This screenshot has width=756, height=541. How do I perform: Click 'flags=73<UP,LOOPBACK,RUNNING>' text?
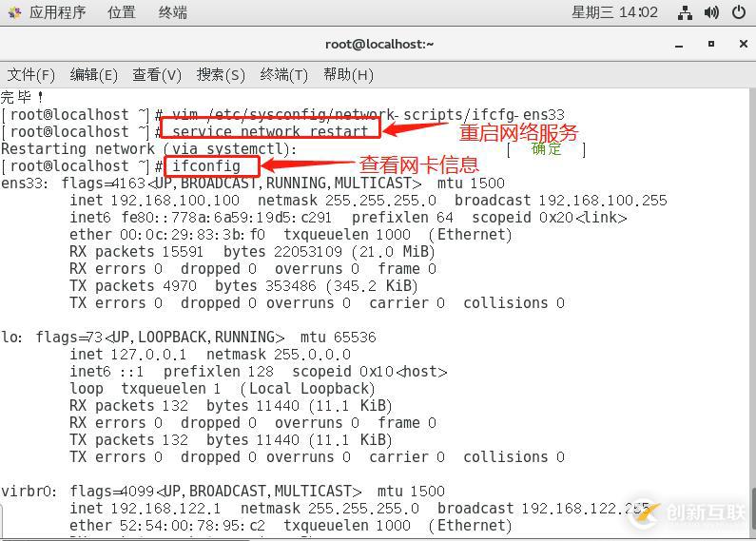[x=160, y=337]
